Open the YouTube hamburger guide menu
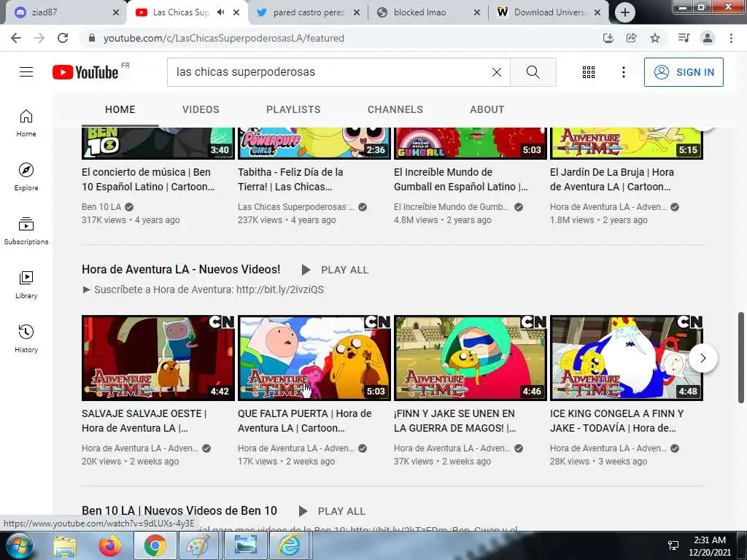747x560 pixels. click(26, 72)
